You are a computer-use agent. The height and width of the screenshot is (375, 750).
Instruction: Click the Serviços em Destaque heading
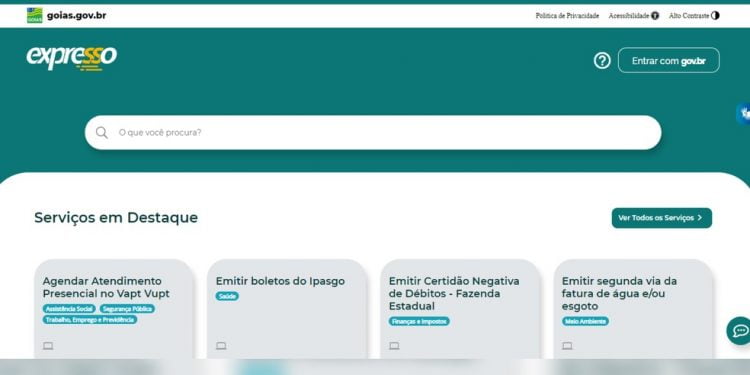(116, 218)
